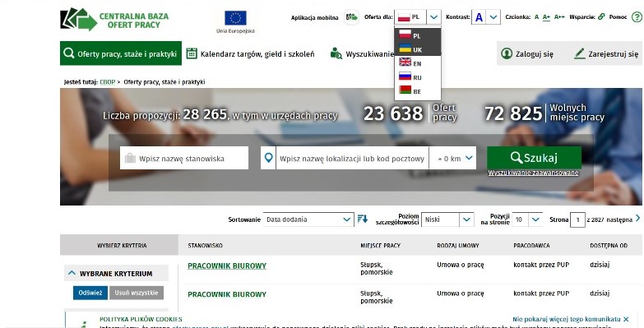Viewport: 644px width, 328px height.
Task: Click the Odśwież button
Action: (x=90, y=293)
